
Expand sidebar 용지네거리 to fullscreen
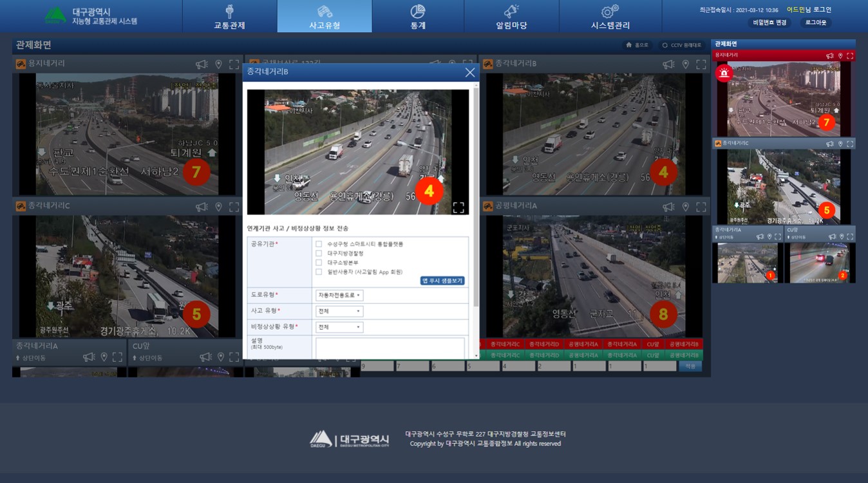click(850, 56)
